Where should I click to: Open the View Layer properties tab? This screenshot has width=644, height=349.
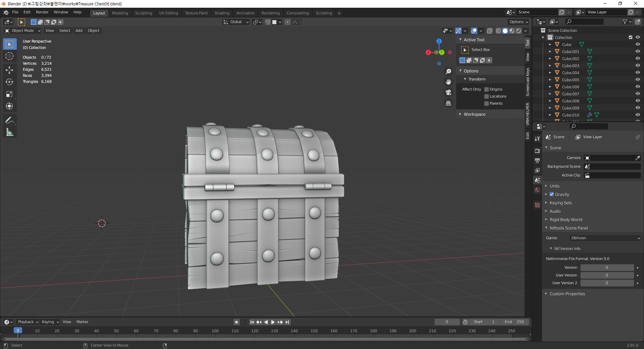coord(537,170)
